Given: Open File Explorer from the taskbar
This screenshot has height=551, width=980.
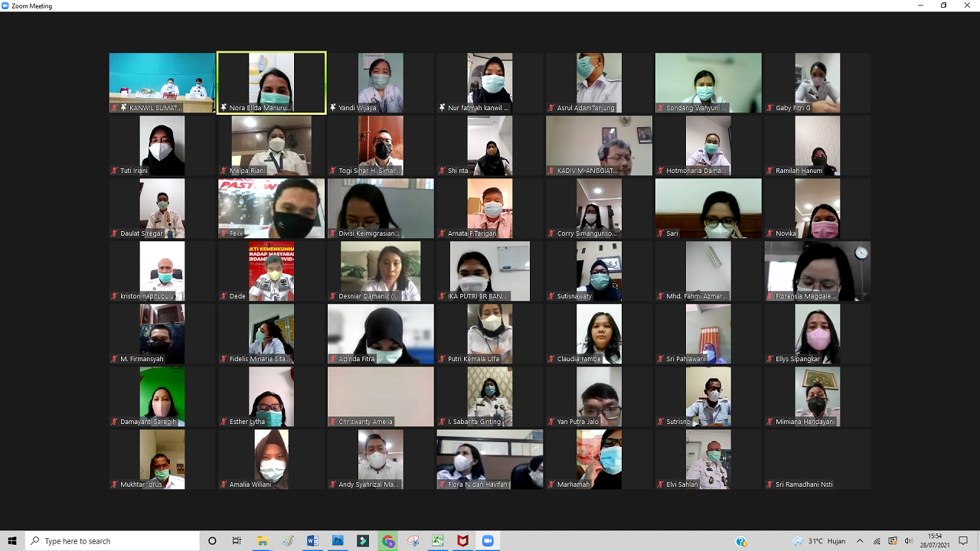Looking at the screenshot, I should coord(263,541).
